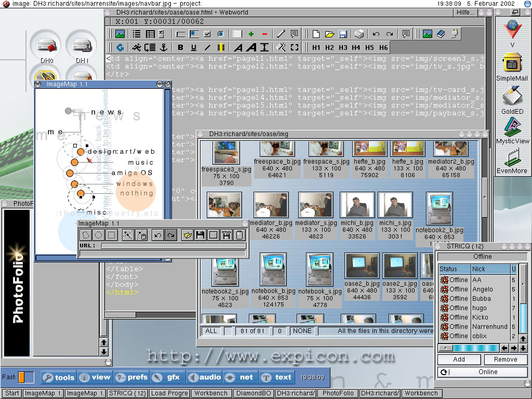532x399 pixels.
Task: Open the tools menu in the bottom bar
Action: click(x=58, y=378)
